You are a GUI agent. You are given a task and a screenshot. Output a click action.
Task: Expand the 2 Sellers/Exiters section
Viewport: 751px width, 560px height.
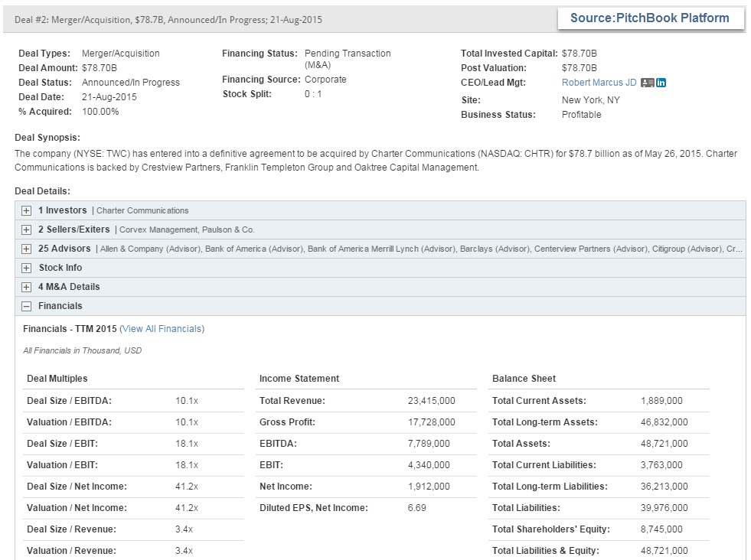pyautogui.click(x=26, y=230)
